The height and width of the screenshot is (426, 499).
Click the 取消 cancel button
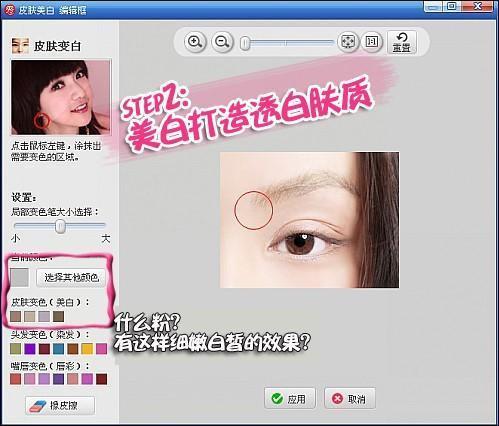(350, 398)
